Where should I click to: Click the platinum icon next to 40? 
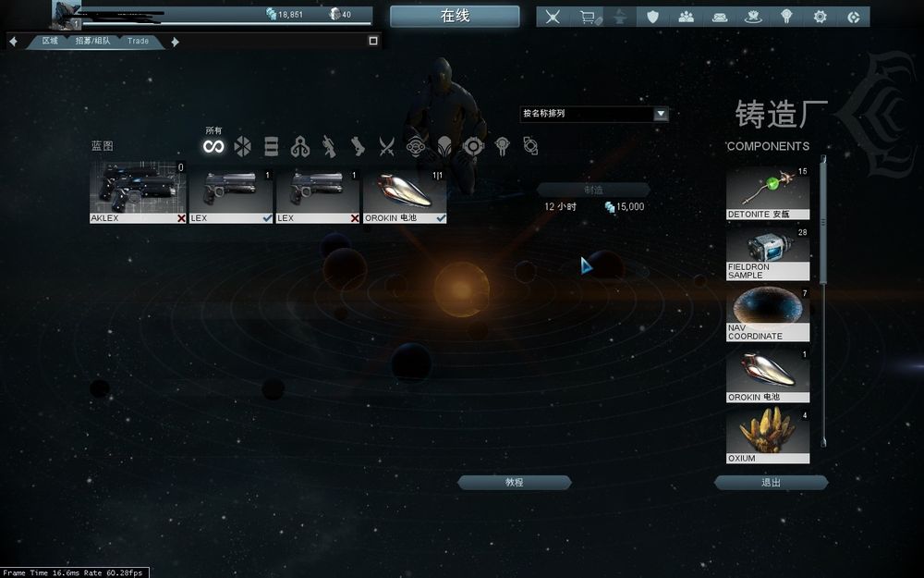pos(334,14)
